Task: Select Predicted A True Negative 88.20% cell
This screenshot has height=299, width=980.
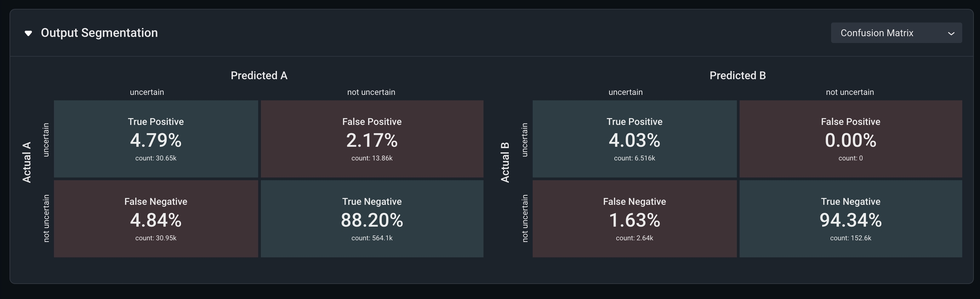Action: pyautogui.click(x=372, y=219)
